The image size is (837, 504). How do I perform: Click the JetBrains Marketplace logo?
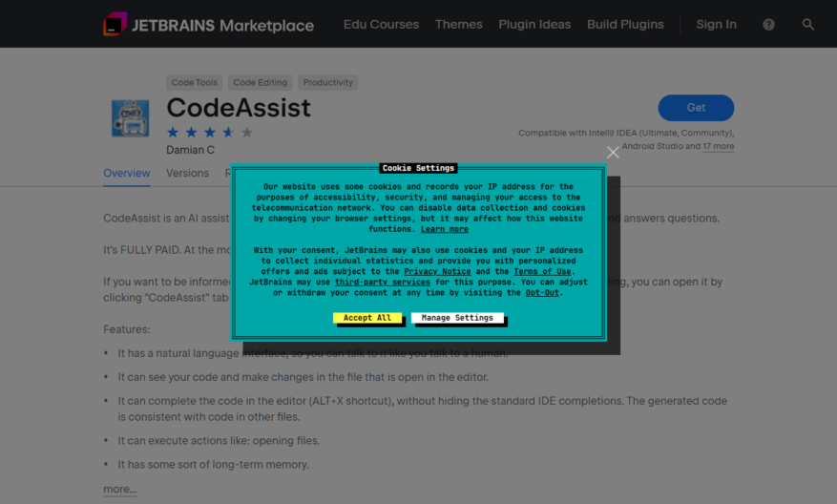(208, 25)
